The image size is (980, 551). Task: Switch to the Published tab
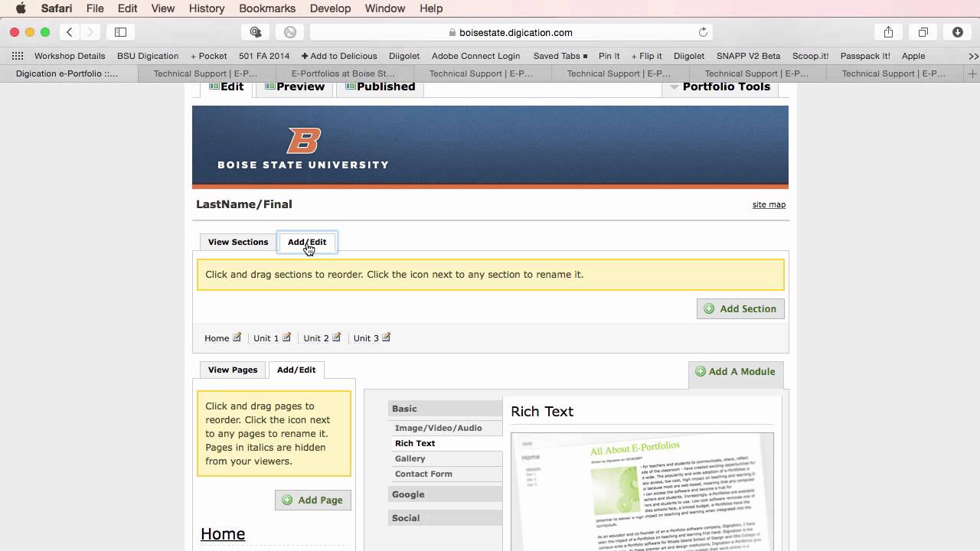pos(380,86)
